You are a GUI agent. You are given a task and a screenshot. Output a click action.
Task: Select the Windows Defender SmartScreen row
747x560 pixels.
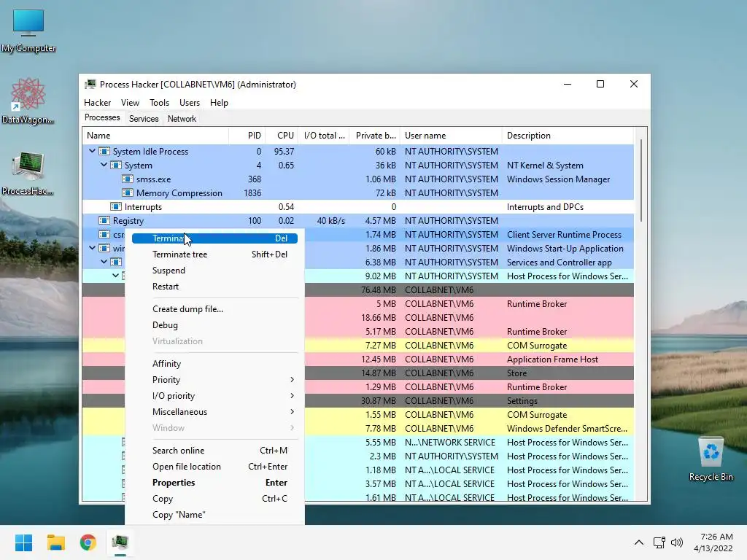357,429
